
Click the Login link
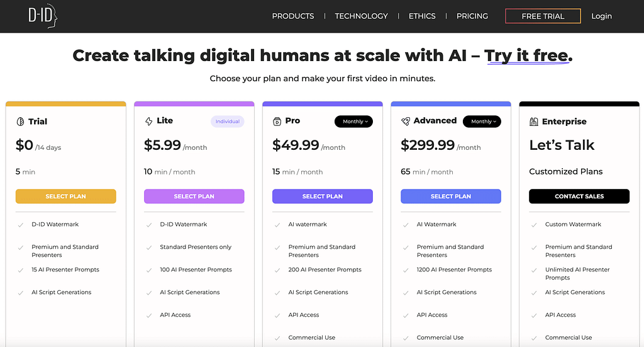(x=601, y=16)
